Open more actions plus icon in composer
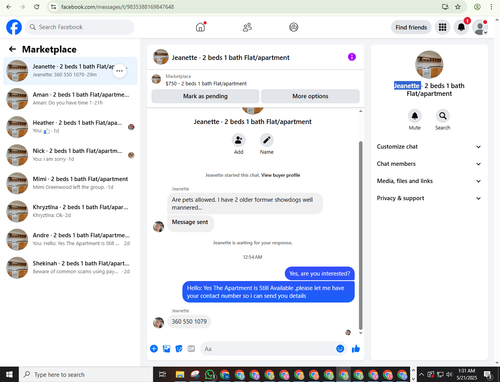500x382 pixels. pyautogui.click(x=154, y=349)
